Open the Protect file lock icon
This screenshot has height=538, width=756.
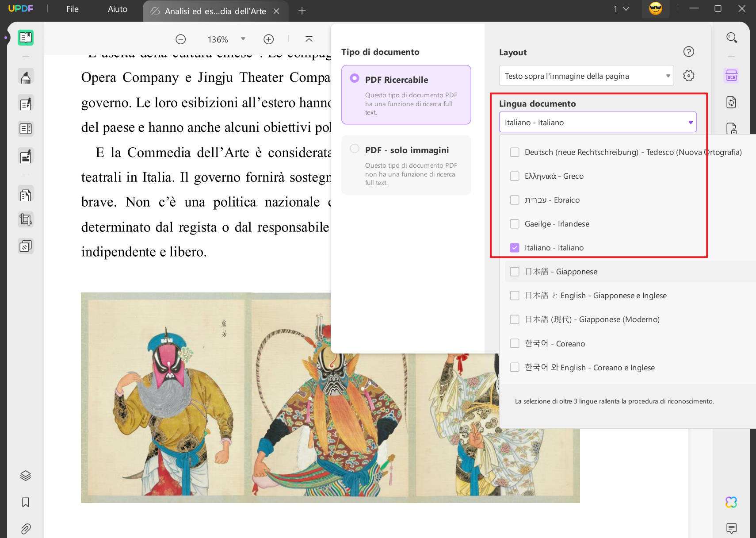click(732, 128)
